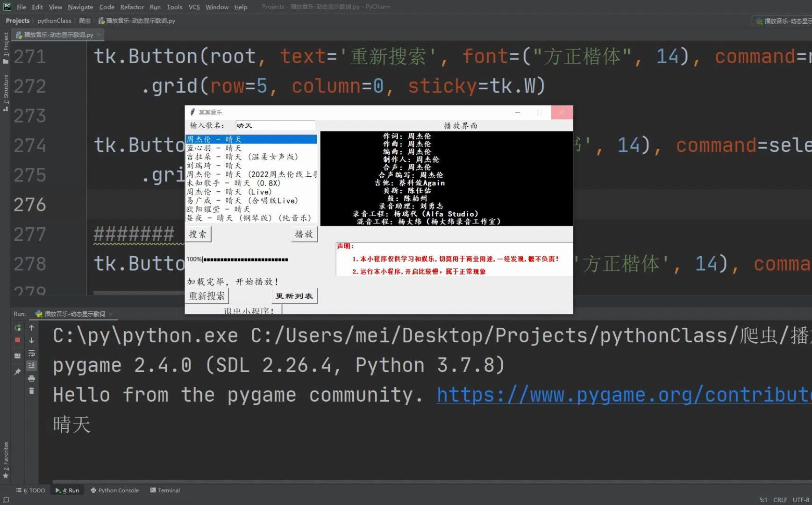Move down the stack trace with the down arrow

31,340
